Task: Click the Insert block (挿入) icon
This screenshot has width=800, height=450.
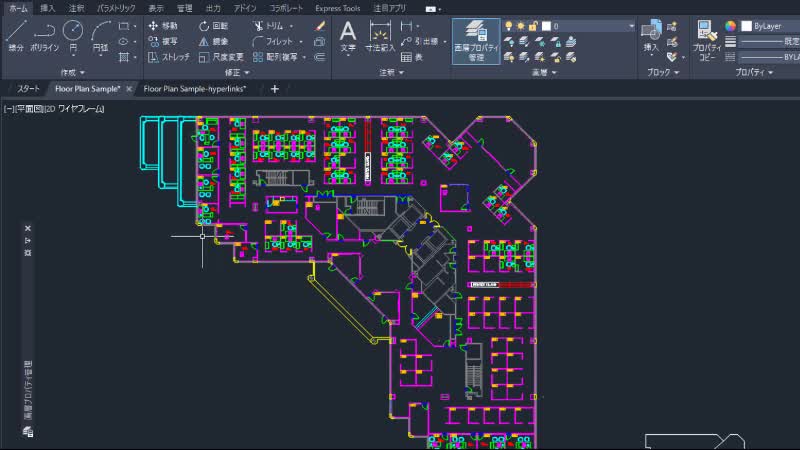Action: (651, 36)
